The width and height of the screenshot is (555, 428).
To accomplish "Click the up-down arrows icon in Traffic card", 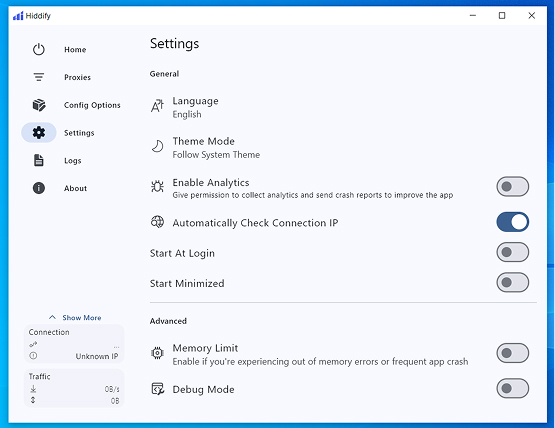I will (33, 400).
